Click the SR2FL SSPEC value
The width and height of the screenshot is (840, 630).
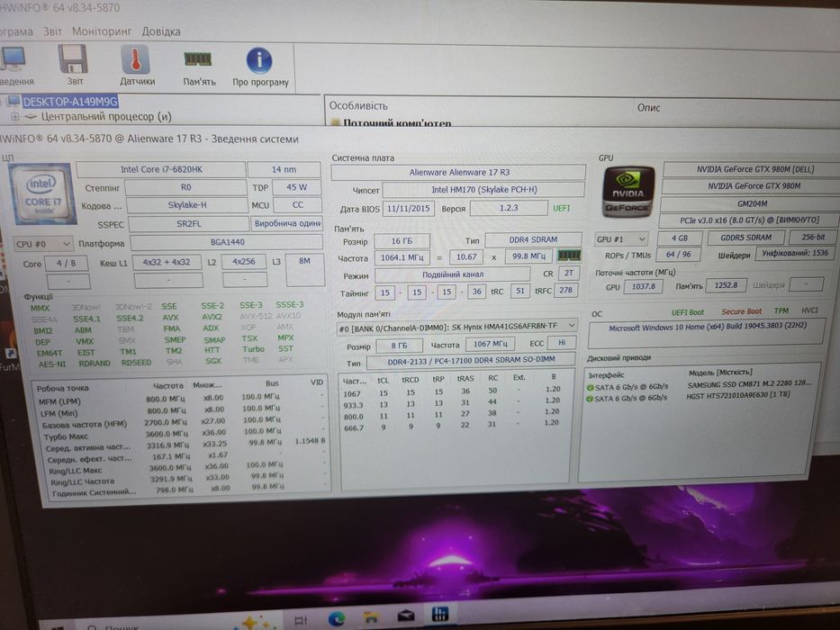(x=188, y=224)
